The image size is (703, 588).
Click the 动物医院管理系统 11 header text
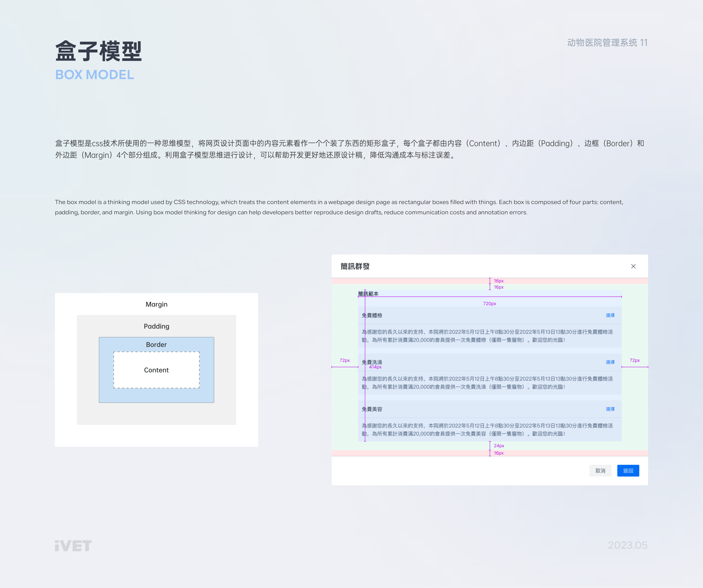(x=607, y=42)
